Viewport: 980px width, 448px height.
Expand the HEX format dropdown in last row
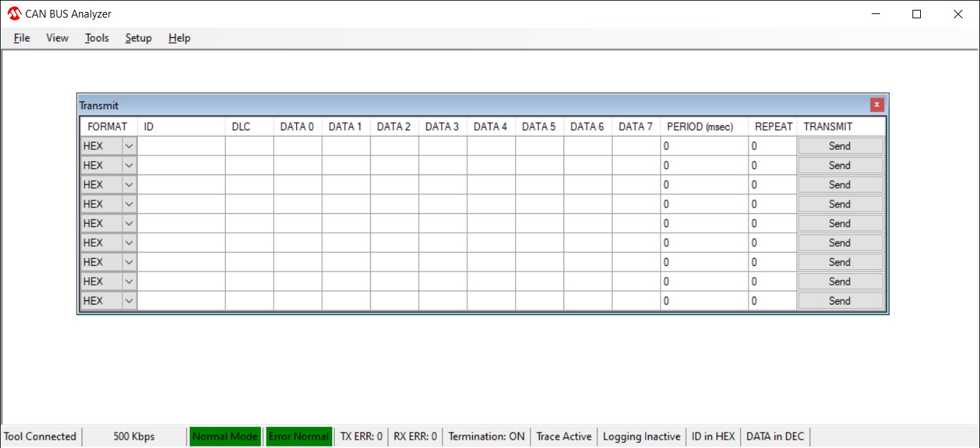point(129,301)
